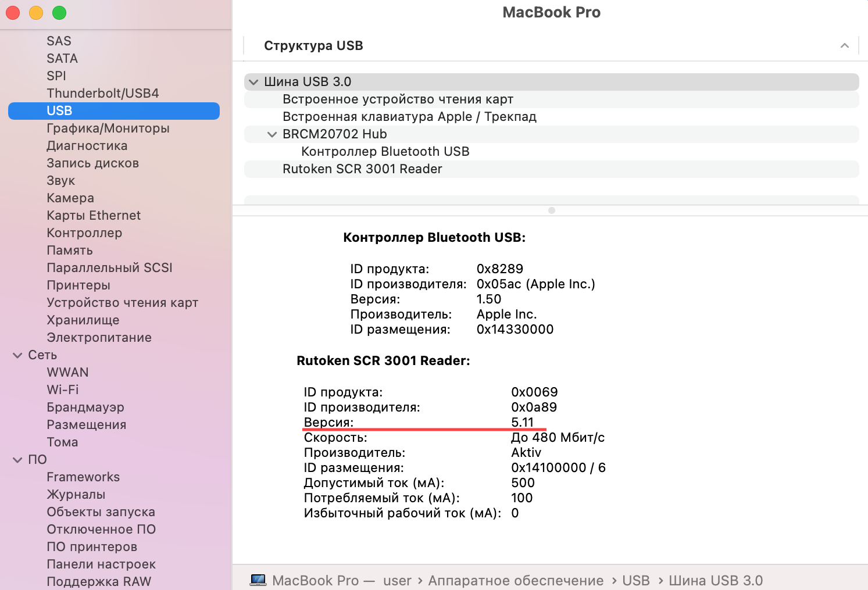Select Электропитание in sidebar
Image resolution: width=868 pixels, height=590 pixels.
click(x=99, y=337)
